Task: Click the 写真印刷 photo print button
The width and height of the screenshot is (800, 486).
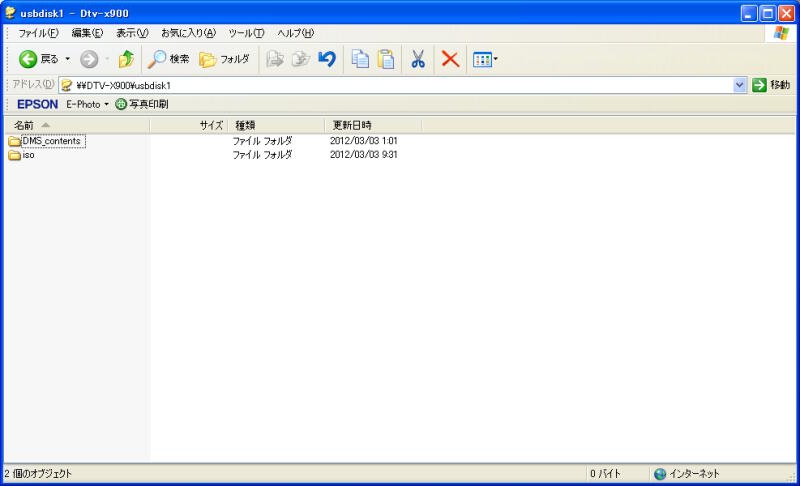Action: tap(142, 104)
